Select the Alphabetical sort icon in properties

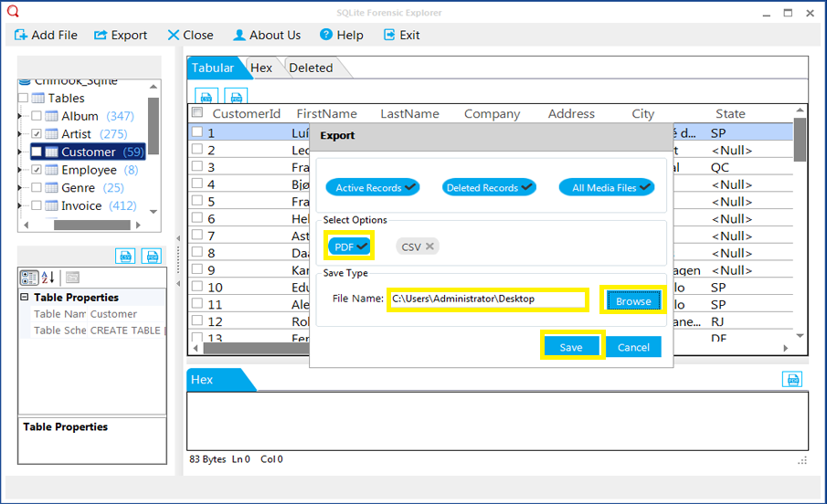48,278
